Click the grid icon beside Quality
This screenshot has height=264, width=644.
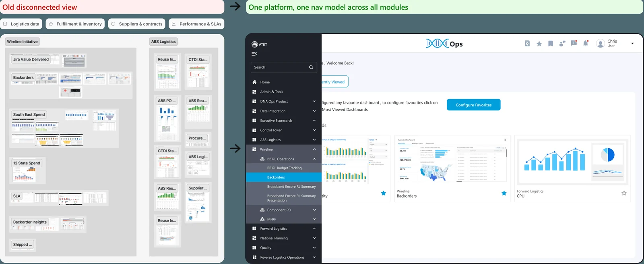pos(254,248)
